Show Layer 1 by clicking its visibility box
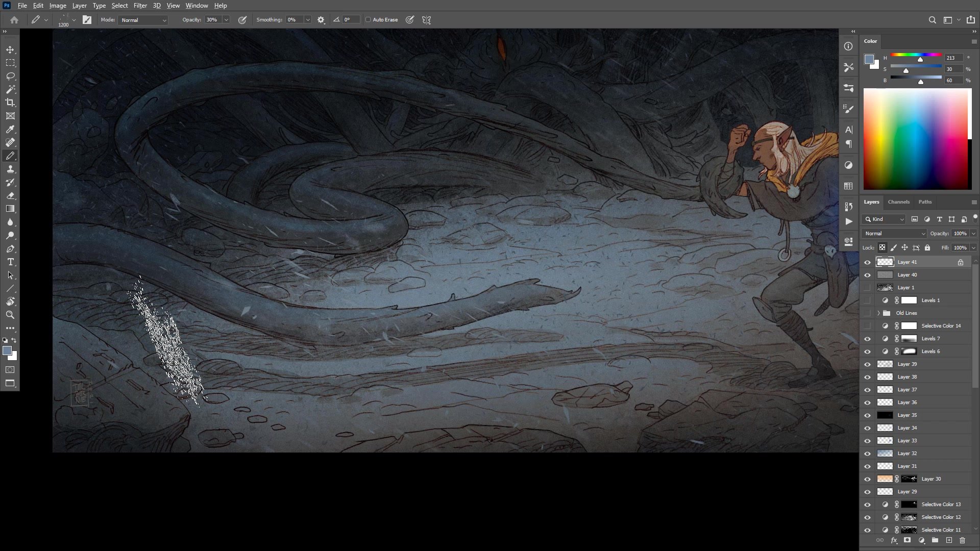980x551 pixels. (x=867, y=287)
